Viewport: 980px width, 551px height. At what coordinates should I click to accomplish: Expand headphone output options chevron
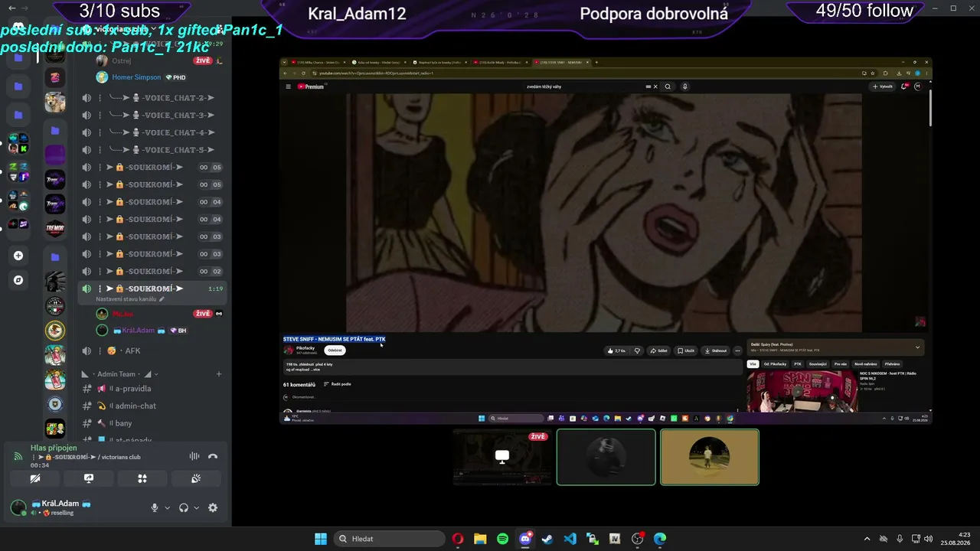196,507
